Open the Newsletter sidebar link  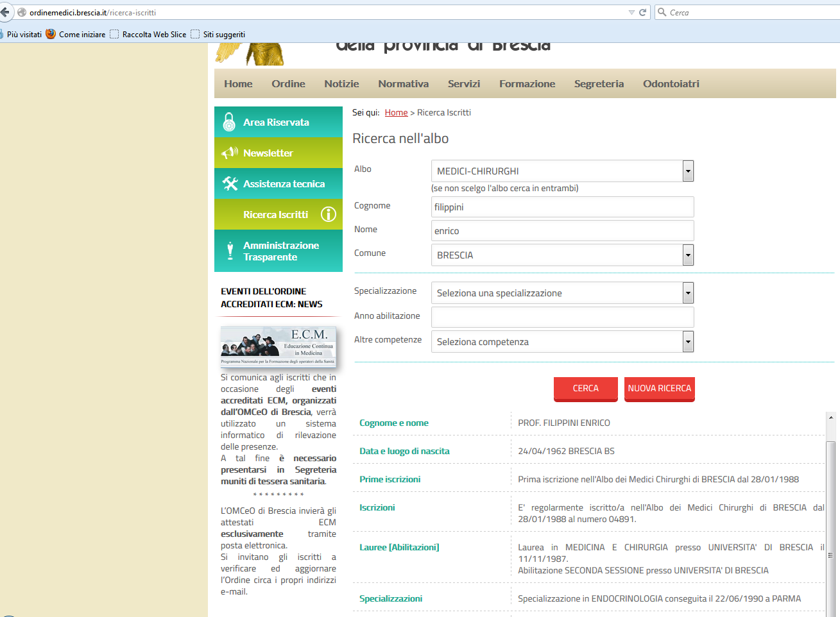(x=279, y=153)
